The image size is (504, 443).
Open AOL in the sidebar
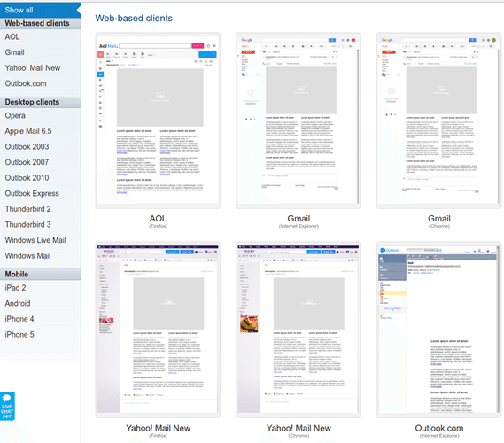click(12, 36)
